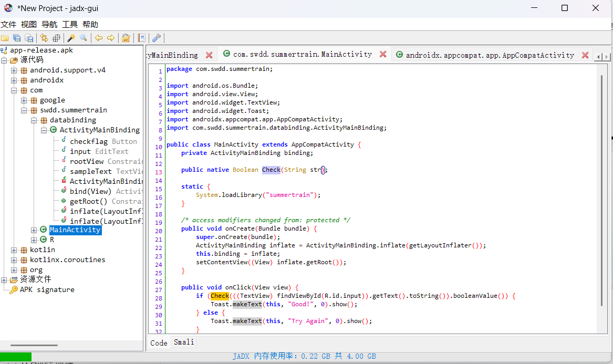The width and height of the screenshot is (613, 364).
Task: Select APK signature in the tree
Action: 47,290
